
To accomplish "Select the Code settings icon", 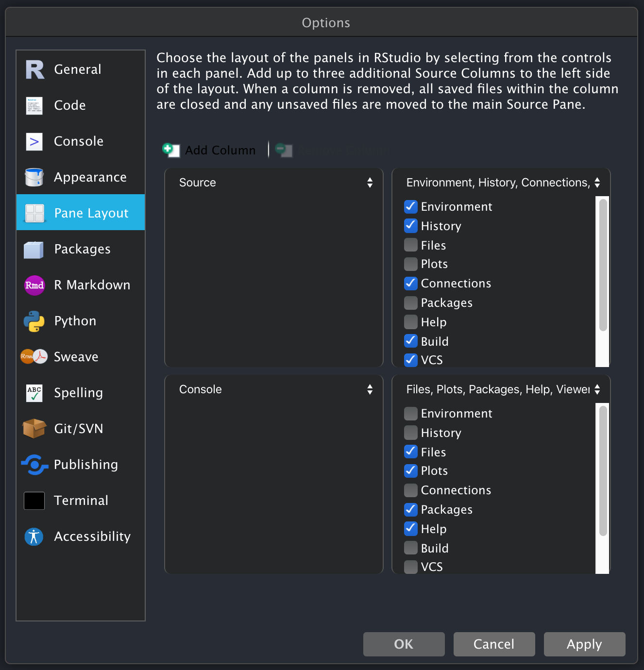I will (x=34, y=105).
